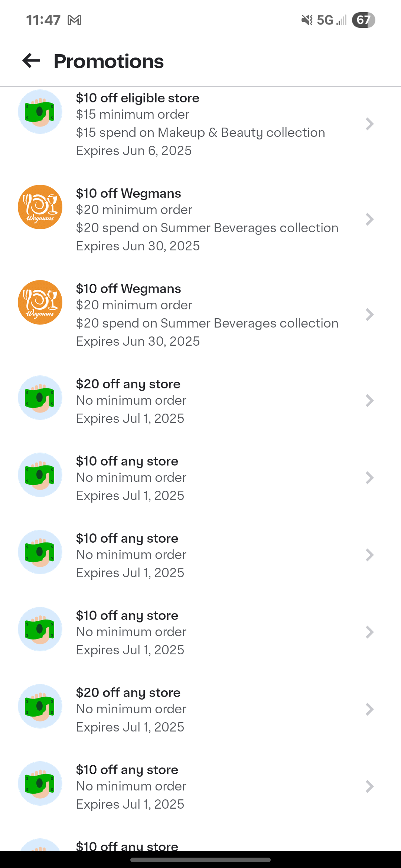Image resolution: width=401 pixels, height=868 pixels.
Task: Expand the second Wegmans promotion chevron
Action: click(369, 315)
